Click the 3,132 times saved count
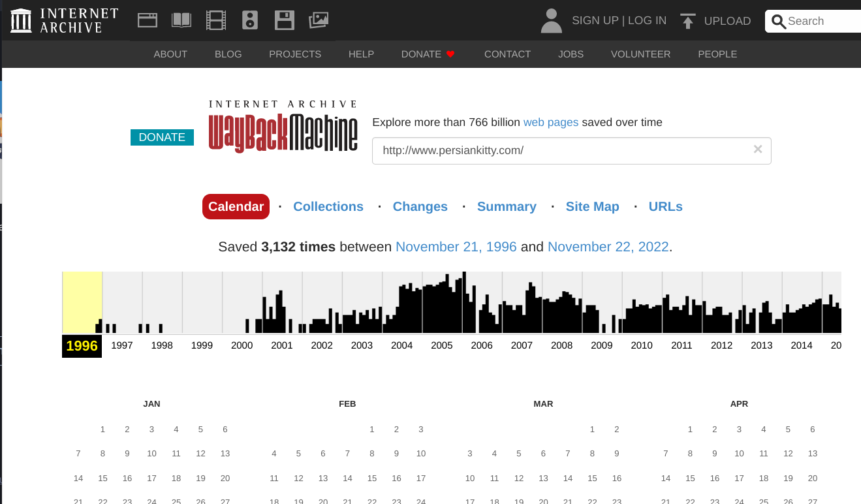Screen dimensions: 861x504 (298, 247)
